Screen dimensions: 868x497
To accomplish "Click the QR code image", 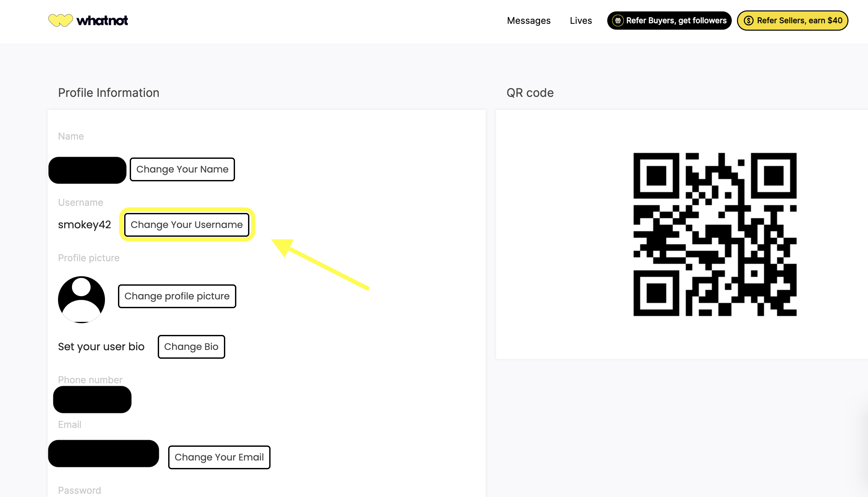I will (x=715, y=234).
